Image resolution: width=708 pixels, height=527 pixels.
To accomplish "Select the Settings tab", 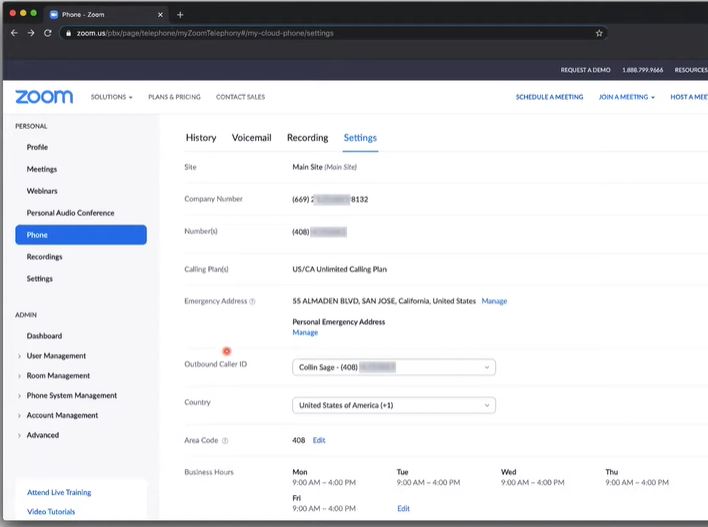I will click(360, 138).
